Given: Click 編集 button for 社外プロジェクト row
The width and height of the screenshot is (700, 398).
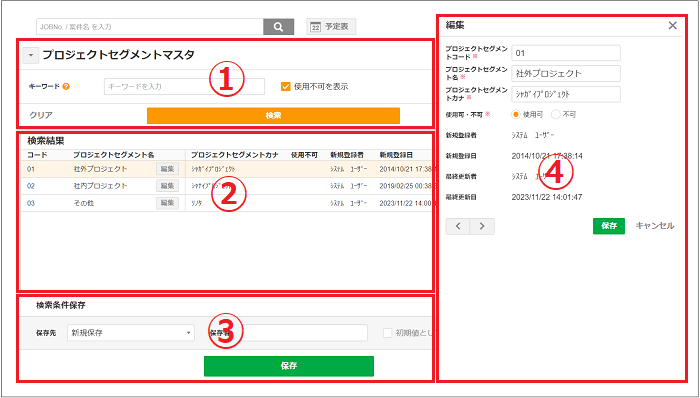Looking at the screenshot, I should pos(167,169).
